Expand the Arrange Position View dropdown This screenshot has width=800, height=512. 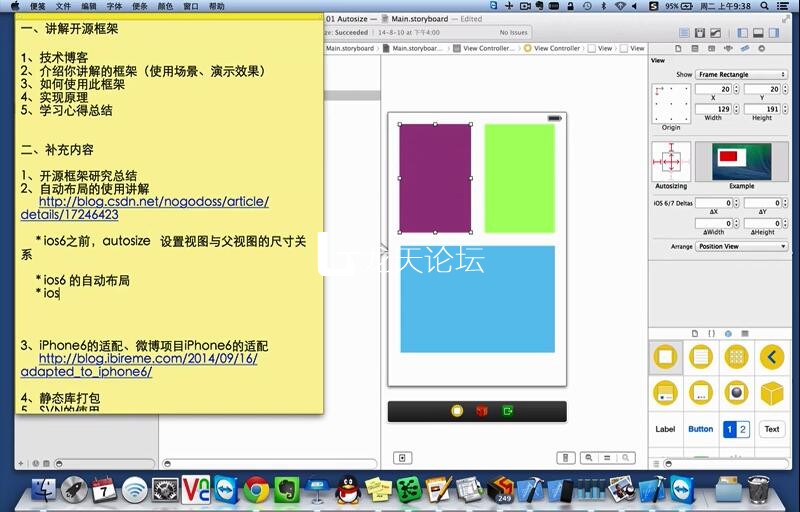[x=741, y=246]
